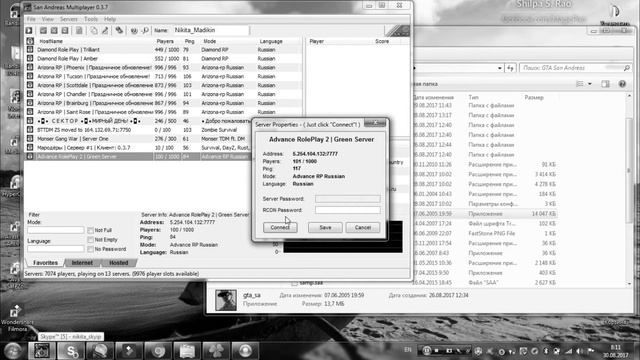Click Save in Server Properties dialog
The height and width of the screenshot is (360, 640).
(x=325, y=227)
